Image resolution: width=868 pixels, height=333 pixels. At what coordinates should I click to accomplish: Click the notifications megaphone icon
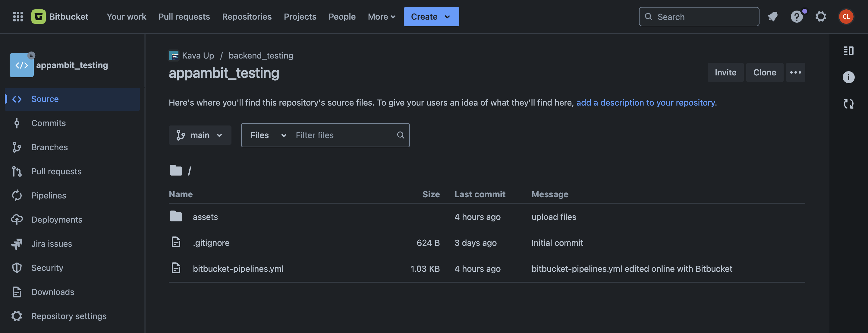(x=773, y=17)
